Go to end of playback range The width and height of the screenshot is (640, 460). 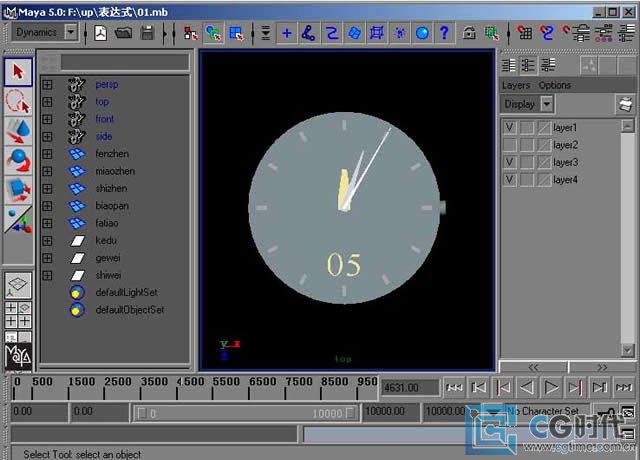click(624, 387)
